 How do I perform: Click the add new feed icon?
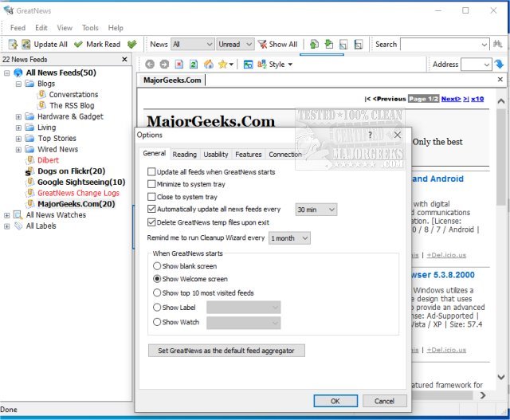tap(13, 45)
